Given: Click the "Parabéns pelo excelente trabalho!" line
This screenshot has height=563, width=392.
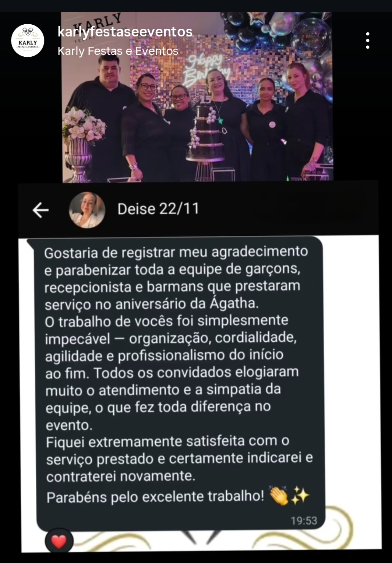Looking at the screenshot, I should 155,497.
